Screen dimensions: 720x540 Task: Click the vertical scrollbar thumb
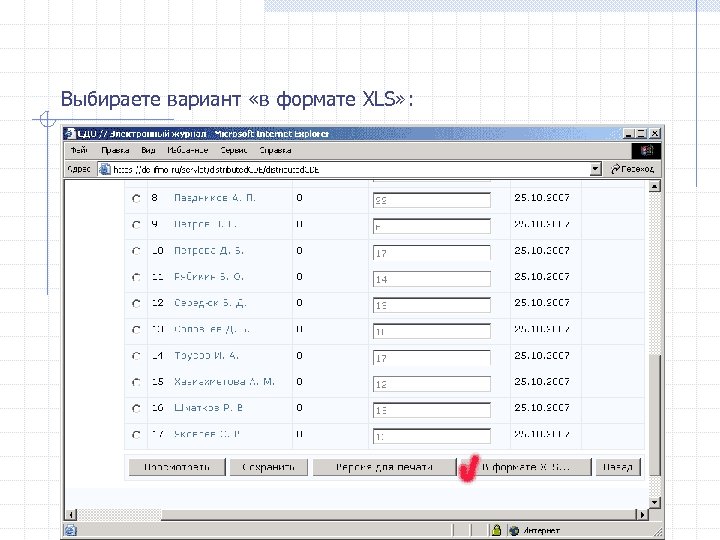655,415
